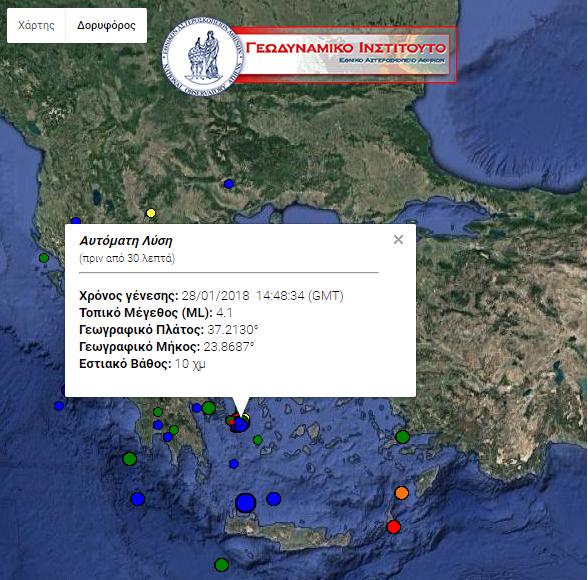The image size is (588, 580).
Task: Switch map to Δορυφόρος satellite view
Action: 106,25
